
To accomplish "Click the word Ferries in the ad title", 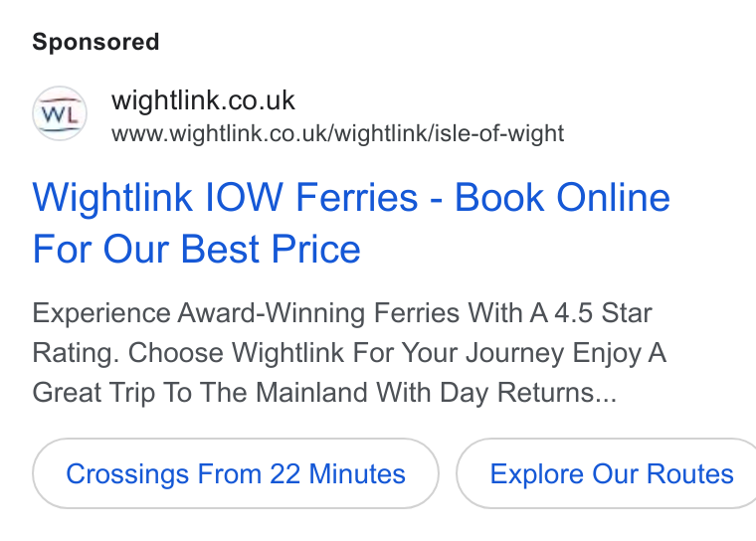I will (357, 197).
